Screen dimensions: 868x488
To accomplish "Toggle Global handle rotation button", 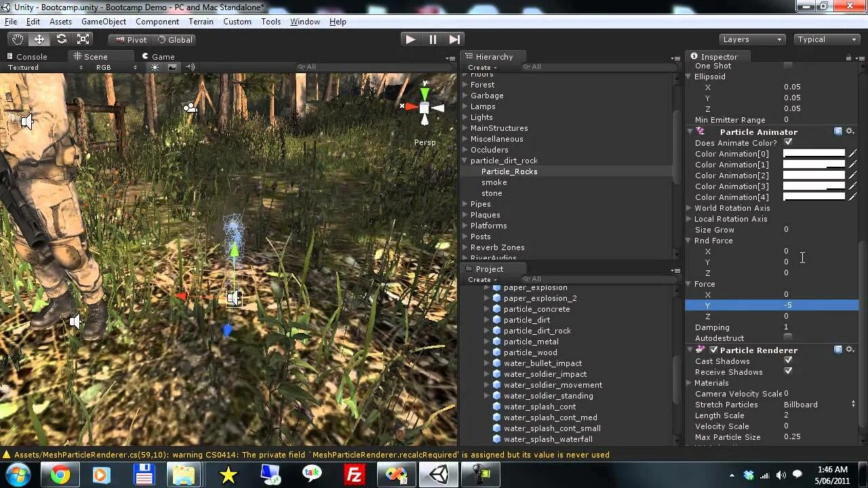I will point(175,39).
